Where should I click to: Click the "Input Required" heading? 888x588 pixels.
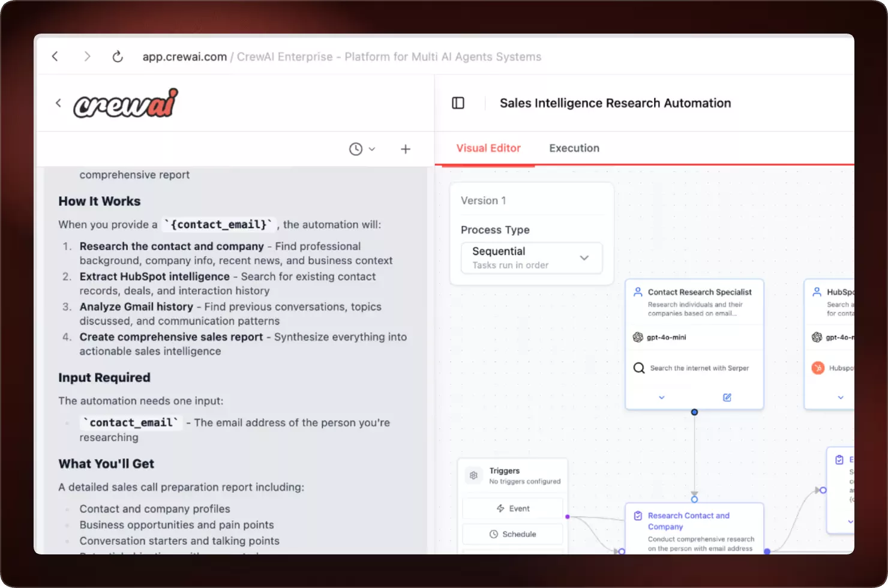(104, 377)
